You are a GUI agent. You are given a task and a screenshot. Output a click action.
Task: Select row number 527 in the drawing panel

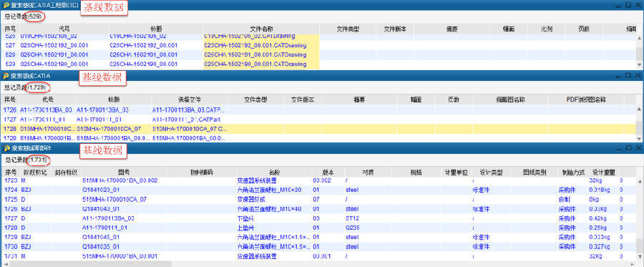10,45
